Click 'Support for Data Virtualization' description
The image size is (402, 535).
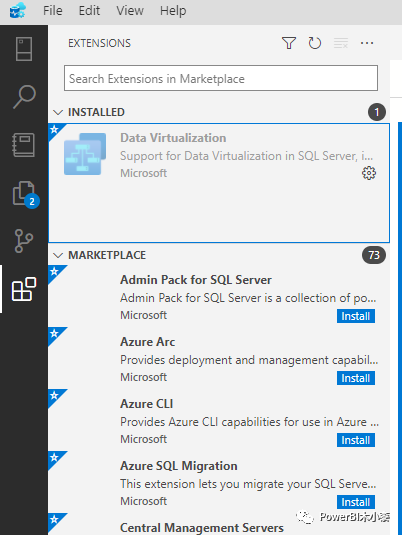pos(246,156)
